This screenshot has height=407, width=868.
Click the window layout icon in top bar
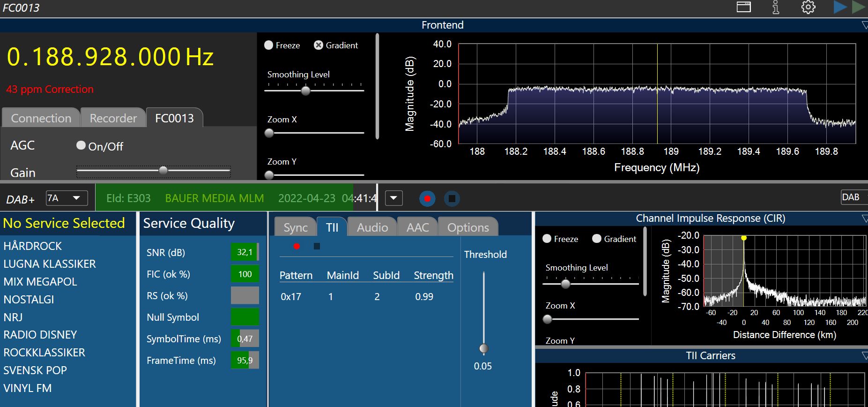click(x=744, y=7)
